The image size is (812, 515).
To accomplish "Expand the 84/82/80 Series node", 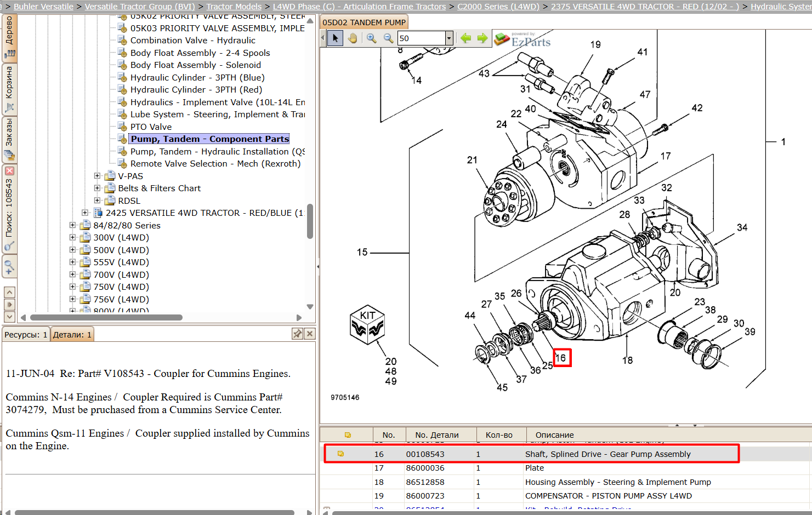I will [72, 225].
